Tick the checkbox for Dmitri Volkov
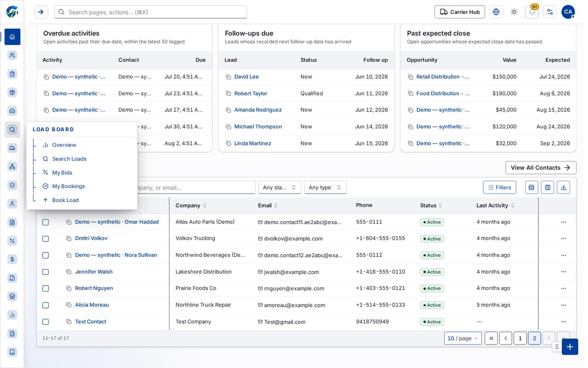Screen dimensions: 588x368 pos(45,239)
